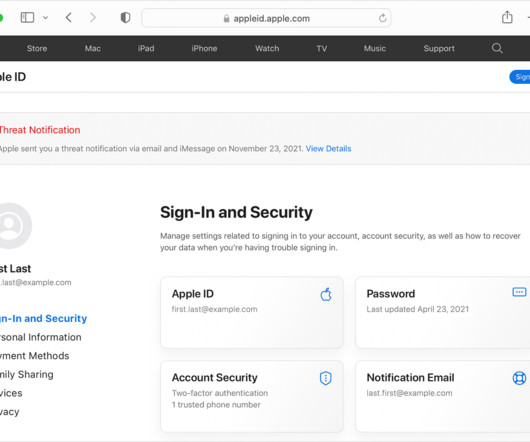The width and height of the screenshot is (530, 442).
Task: Open the TV nav item
Action: (322, 48)
